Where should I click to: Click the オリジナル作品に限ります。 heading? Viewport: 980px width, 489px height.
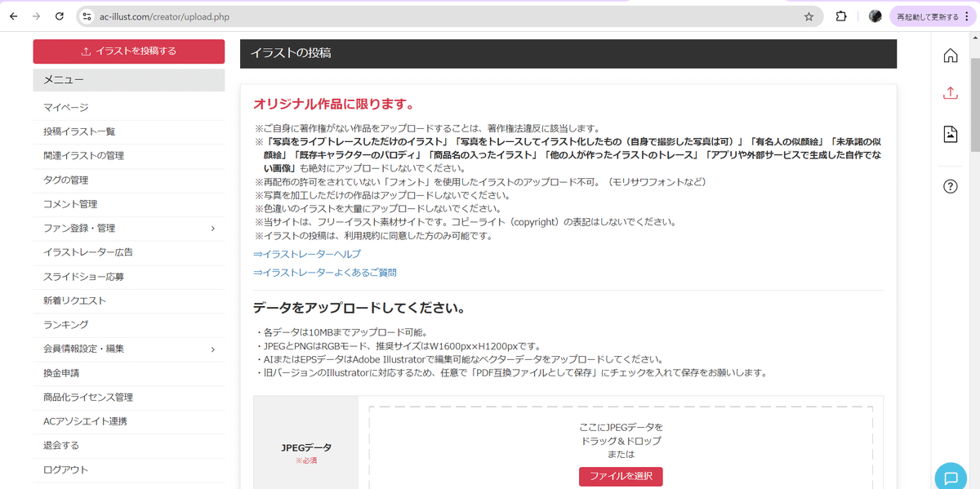tap(334, 104)
